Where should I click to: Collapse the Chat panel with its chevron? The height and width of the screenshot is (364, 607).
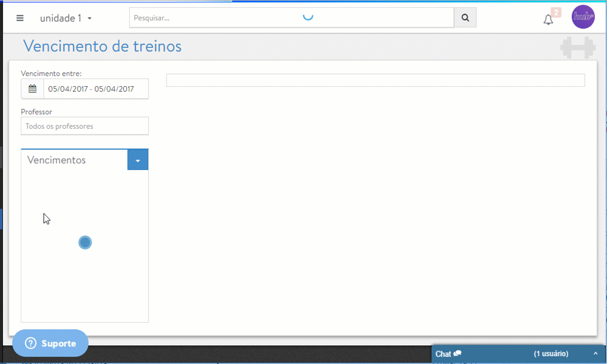(595, 354)
